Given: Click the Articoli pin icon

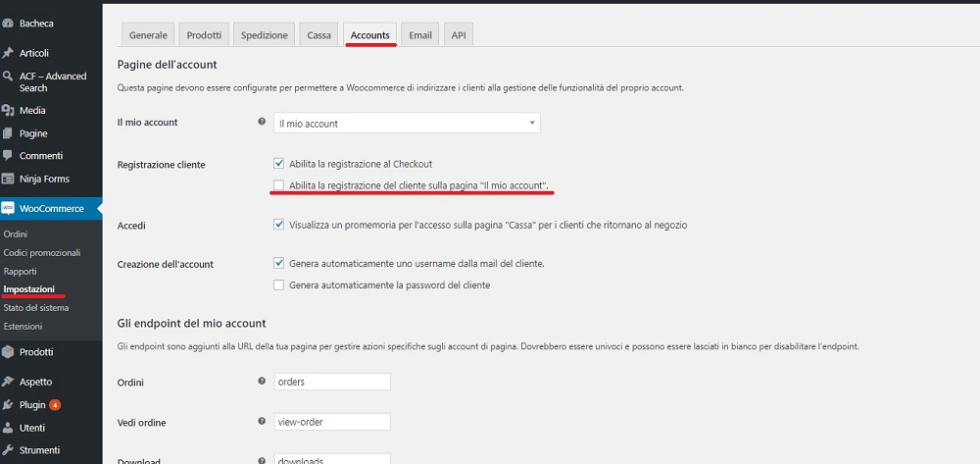Looking at the screenshot, I should click(x=8, y=53).
